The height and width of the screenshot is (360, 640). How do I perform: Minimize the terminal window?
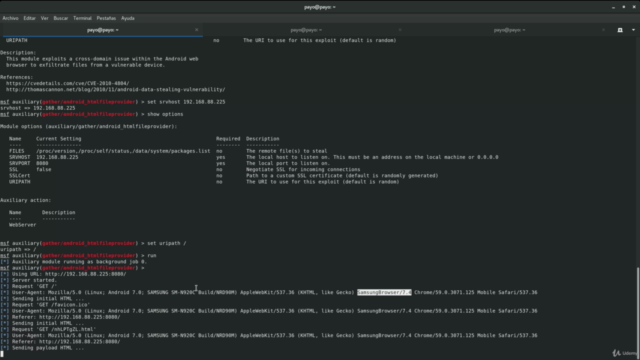(x=613, y=7)
